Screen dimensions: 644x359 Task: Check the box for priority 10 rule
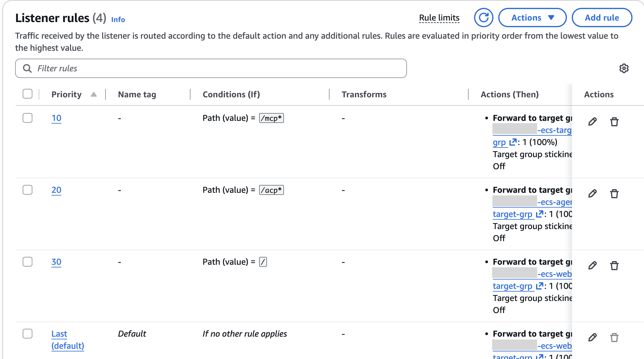click(28, 118)
